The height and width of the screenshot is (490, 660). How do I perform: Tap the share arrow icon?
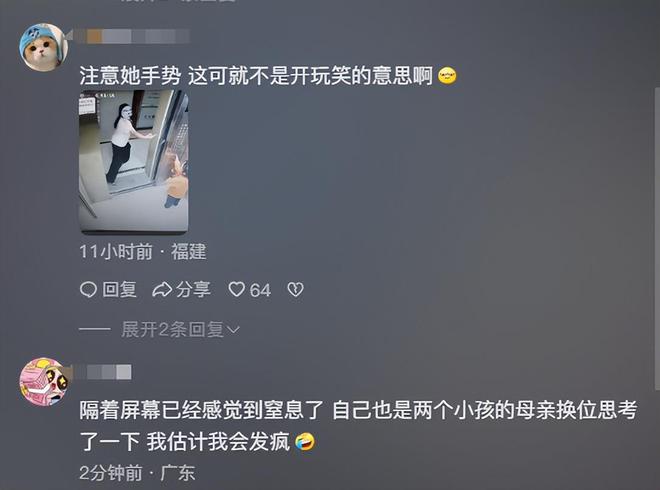pyautogui.click(x=162, y=290)
